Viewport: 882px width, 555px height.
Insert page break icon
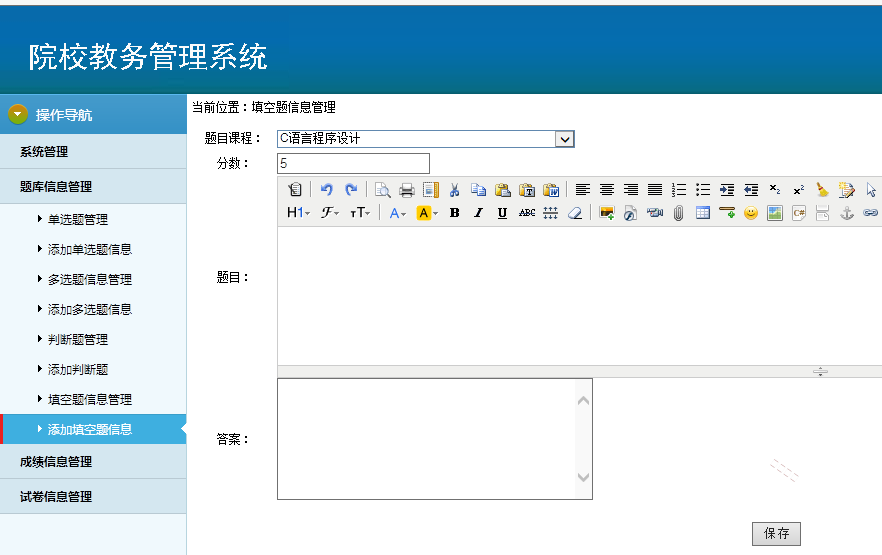coord(822,213)
